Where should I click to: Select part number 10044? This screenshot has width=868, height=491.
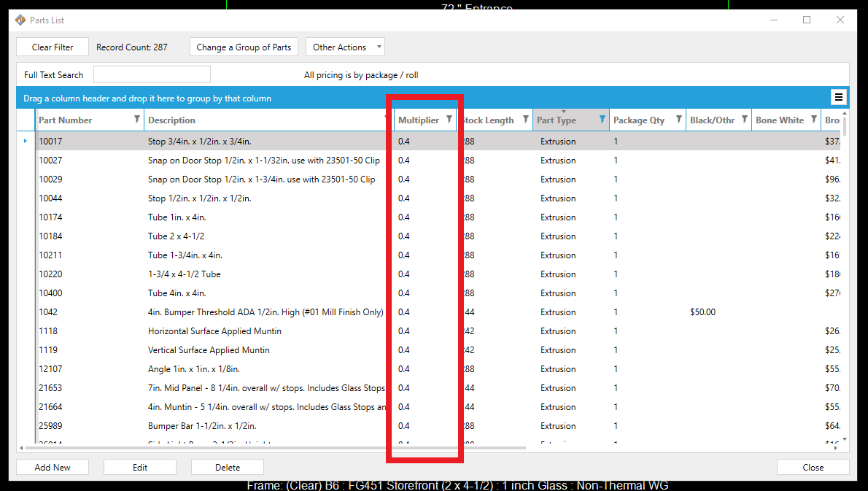click(x=50, y=198)
